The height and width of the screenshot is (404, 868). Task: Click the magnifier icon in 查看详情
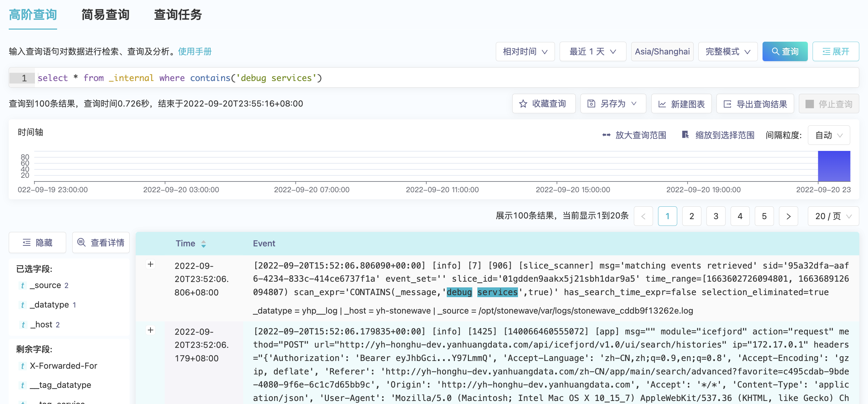81,242
